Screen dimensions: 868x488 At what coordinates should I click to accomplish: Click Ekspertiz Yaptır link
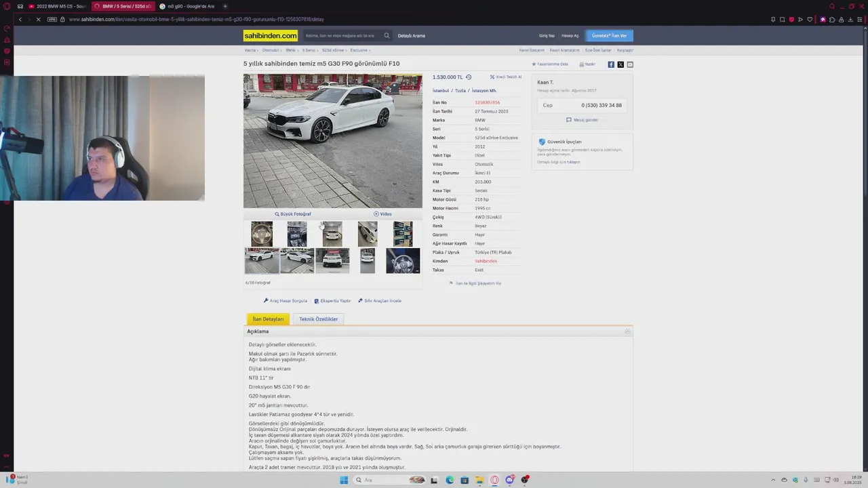pyautogui.click(x=332, y=301)
